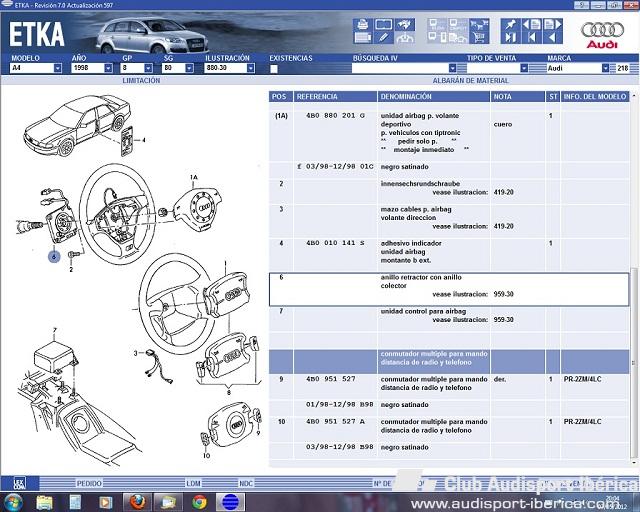Click the plain left triangle back icon
640x512 pixels.
[553, 38]
